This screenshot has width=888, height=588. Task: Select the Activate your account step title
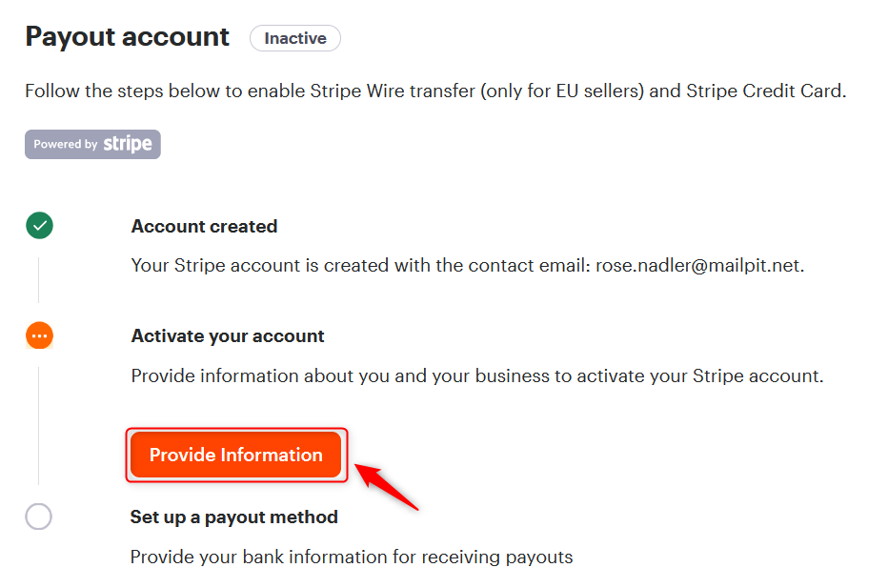pos(228,335)
